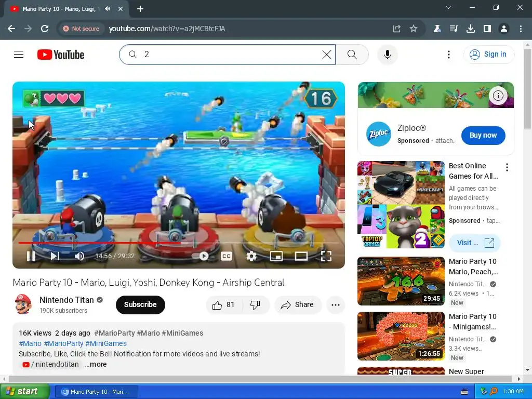Subscribe to Nintendo Titan

[140, 304]
